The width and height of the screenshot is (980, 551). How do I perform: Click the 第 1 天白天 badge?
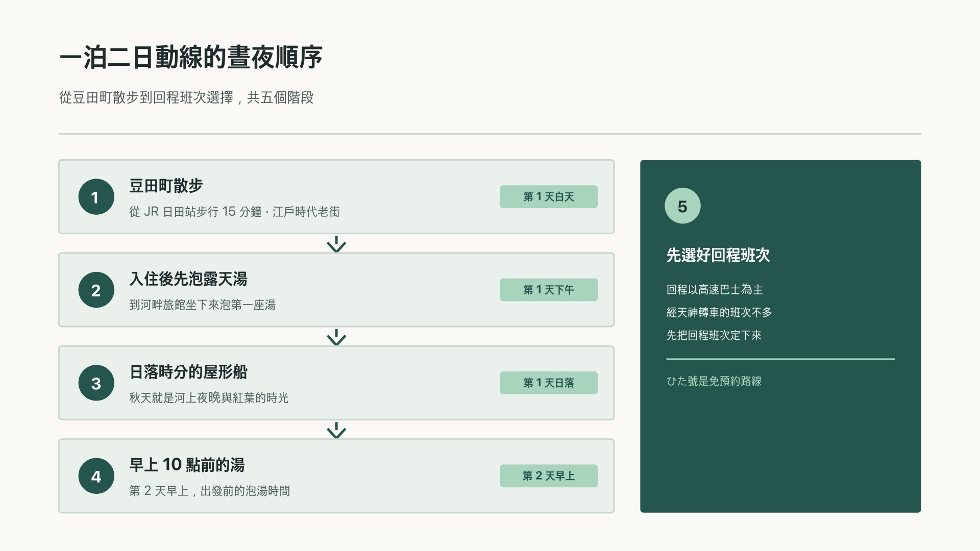[x=549, y=196]
